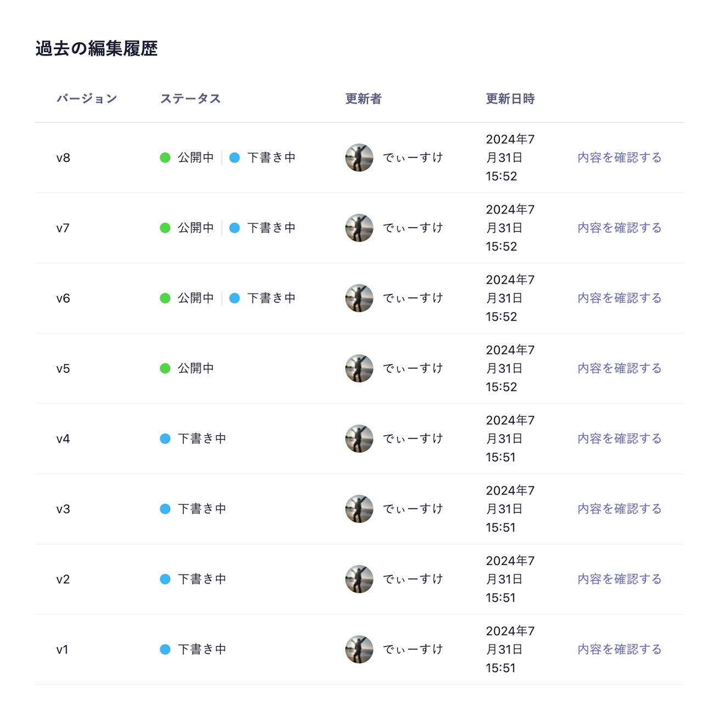Open 内容を確認する for version v8
Screen dimensions: 703x728
tap(619, 158)
